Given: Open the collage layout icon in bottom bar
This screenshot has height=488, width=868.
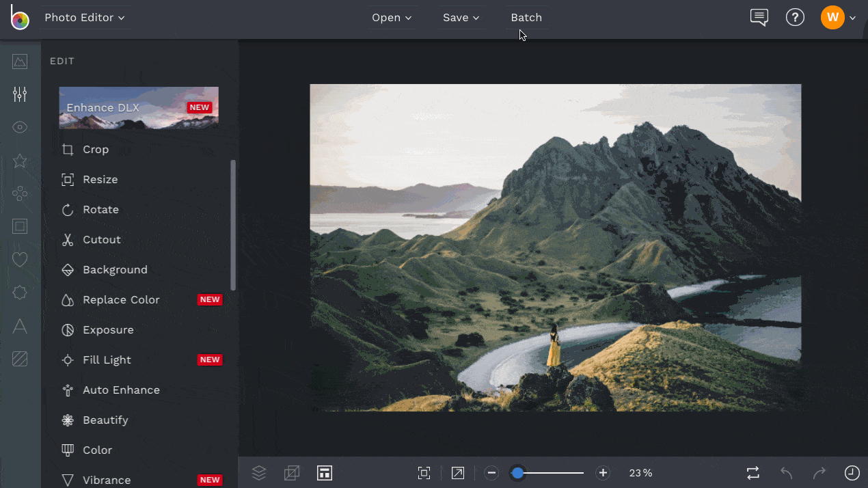Looking at the screenshot, I should 324,473.
